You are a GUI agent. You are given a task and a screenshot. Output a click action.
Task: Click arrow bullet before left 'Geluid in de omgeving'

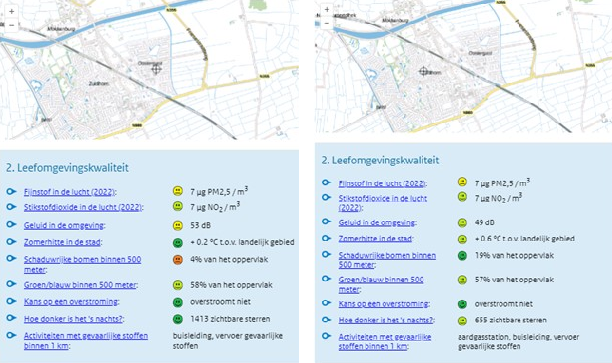11,224
